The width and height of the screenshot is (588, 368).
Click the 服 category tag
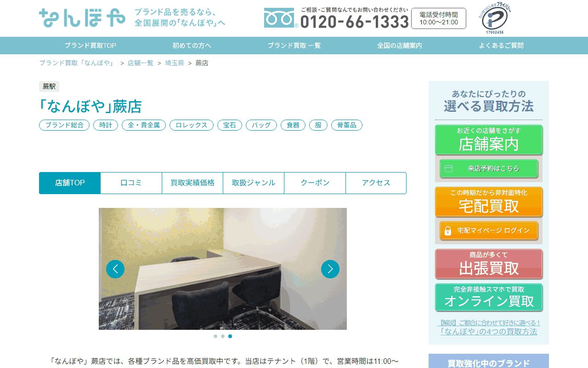[318, 125]
